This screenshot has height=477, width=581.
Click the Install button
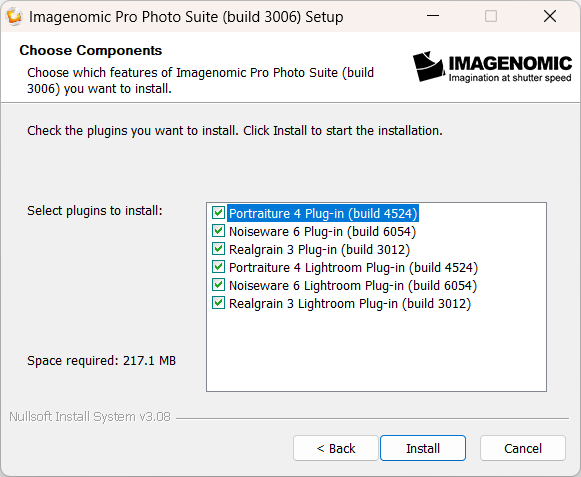pos(423,448)
